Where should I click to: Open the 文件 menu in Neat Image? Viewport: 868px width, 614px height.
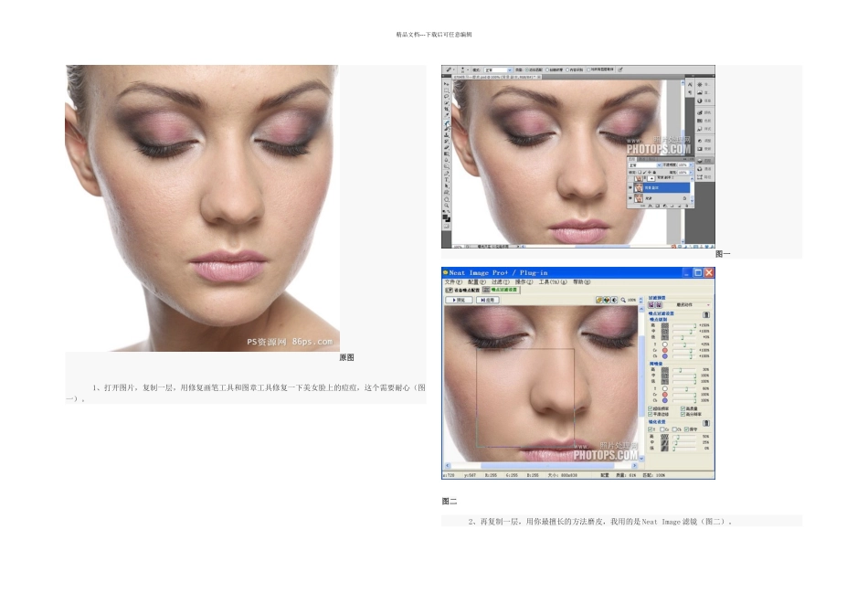click(x=453, y=281)
